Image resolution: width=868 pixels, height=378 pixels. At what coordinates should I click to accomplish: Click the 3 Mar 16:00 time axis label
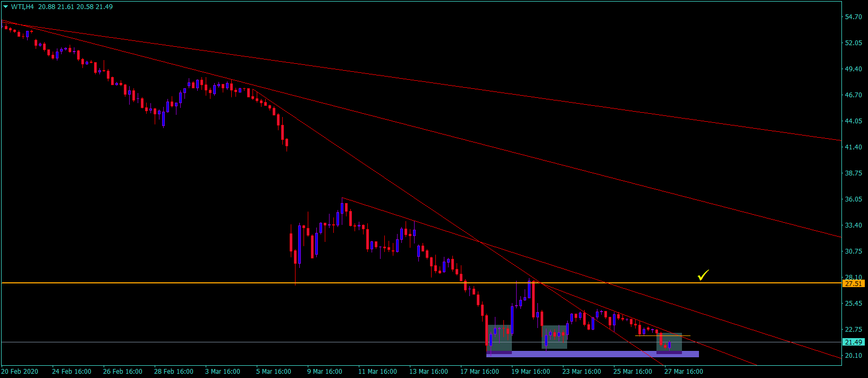coord(223,372)
